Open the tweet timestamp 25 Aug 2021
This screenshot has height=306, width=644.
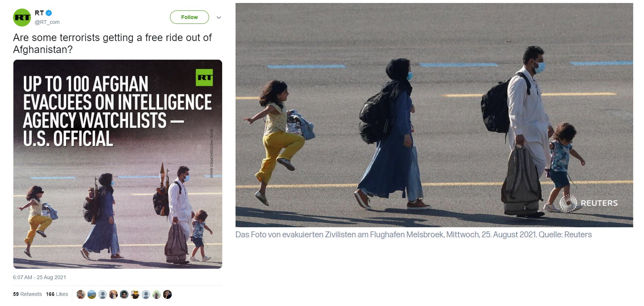pyautogui.click(x=39, y=277)
